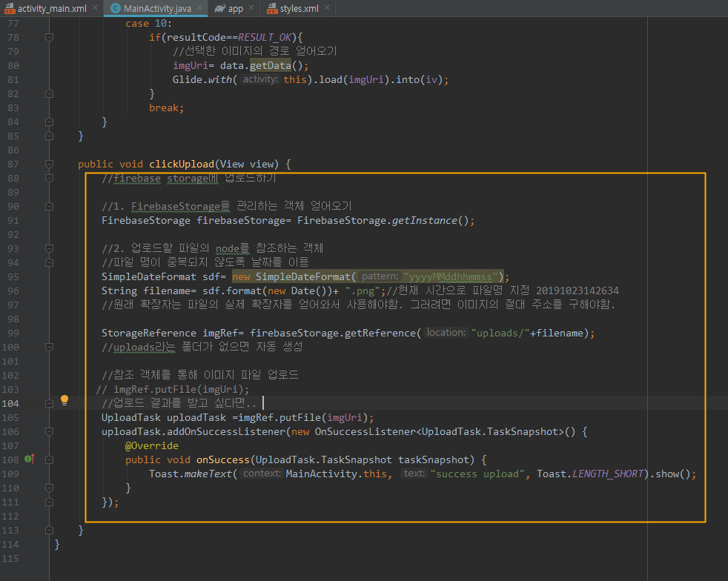Toggle fold marker at line 84

coord(49,122)
